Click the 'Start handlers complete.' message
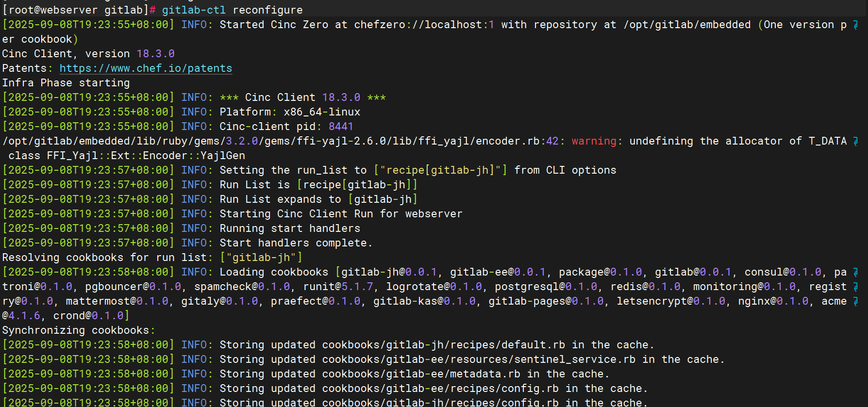This screenshot has width=868, height=407. click(x=296, y=243)
